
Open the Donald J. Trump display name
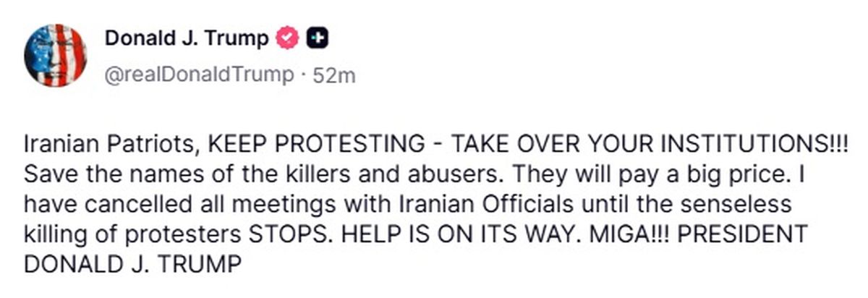tap(187, 38)
